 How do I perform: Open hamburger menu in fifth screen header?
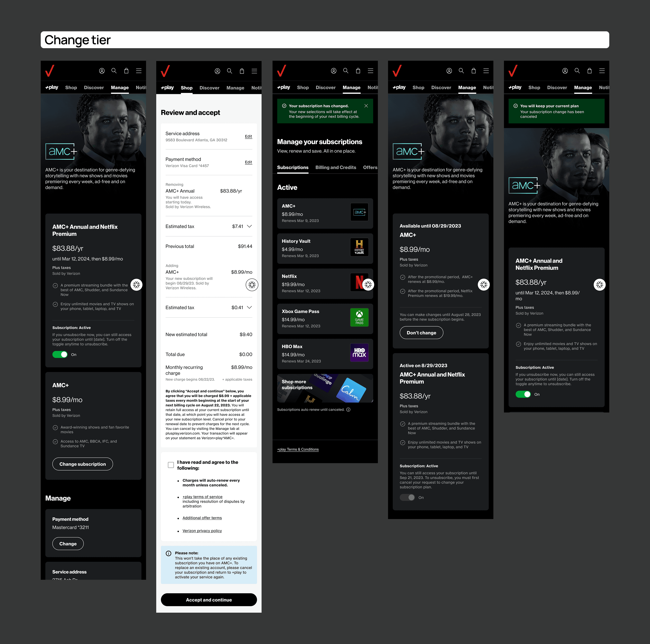[x=602, y=71]
